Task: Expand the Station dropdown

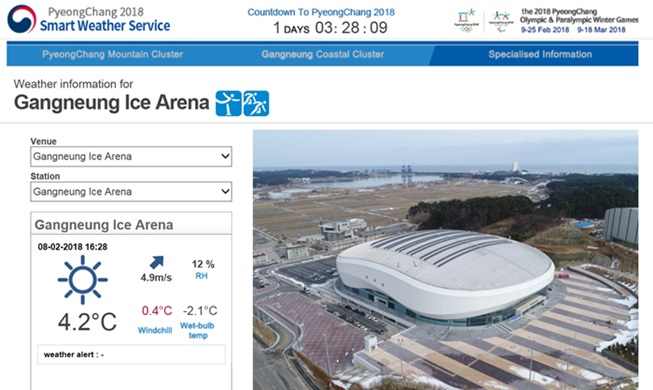Action: (131, 192)
